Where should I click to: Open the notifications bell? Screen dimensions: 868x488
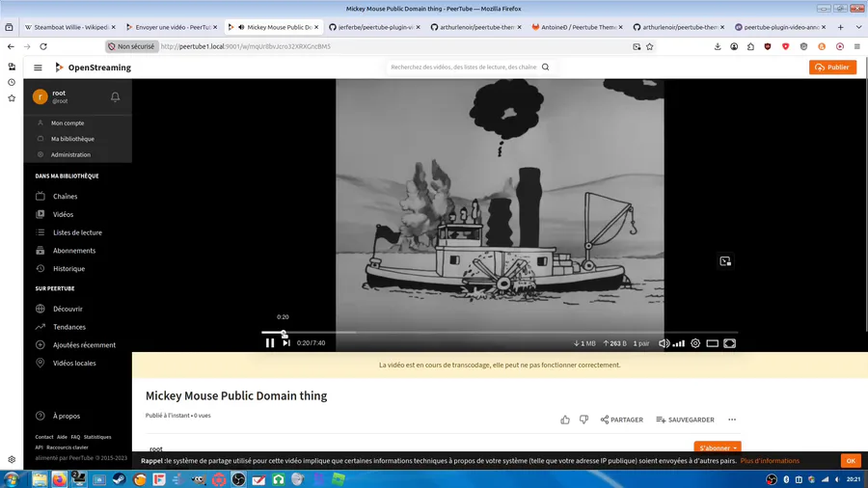click(115, 96)
